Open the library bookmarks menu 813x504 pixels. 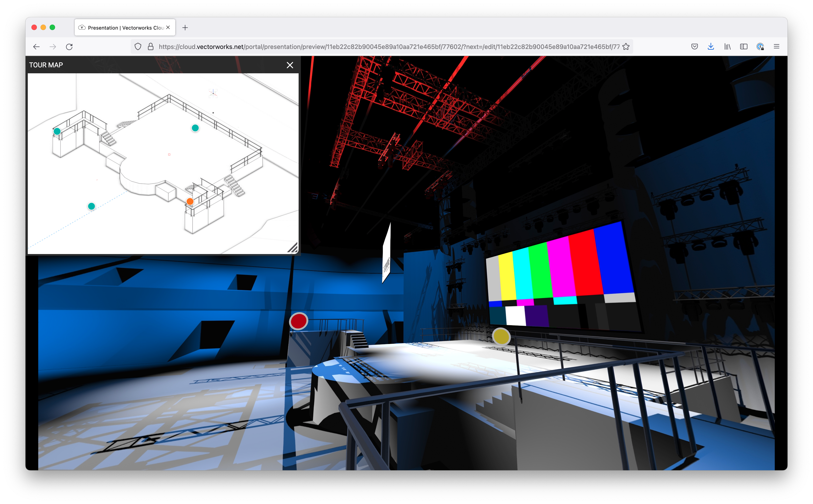point(727,47)
